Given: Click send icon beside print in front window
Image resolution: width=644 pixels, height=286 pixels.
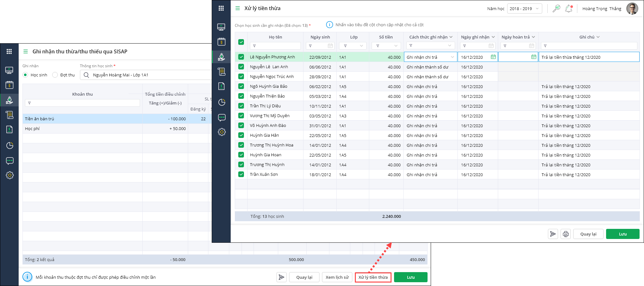Looking at the screenshot, I should (553, 234).
